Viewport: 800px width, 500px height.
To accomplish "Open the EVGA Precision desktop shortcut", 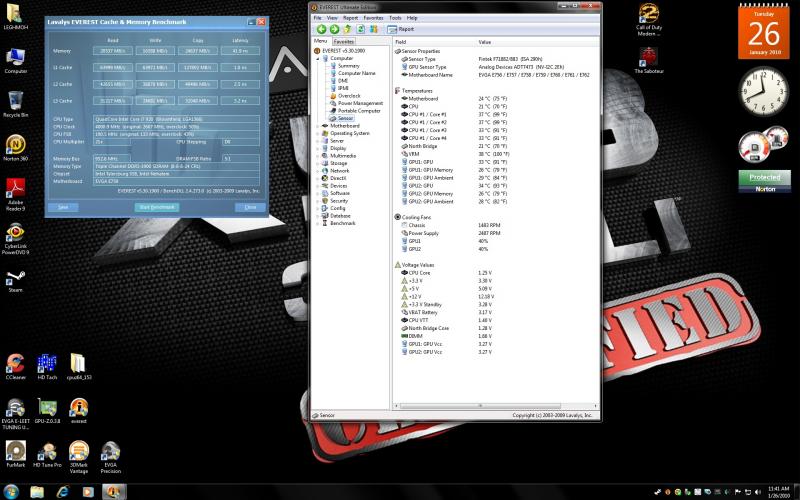I will pos(110,457).
